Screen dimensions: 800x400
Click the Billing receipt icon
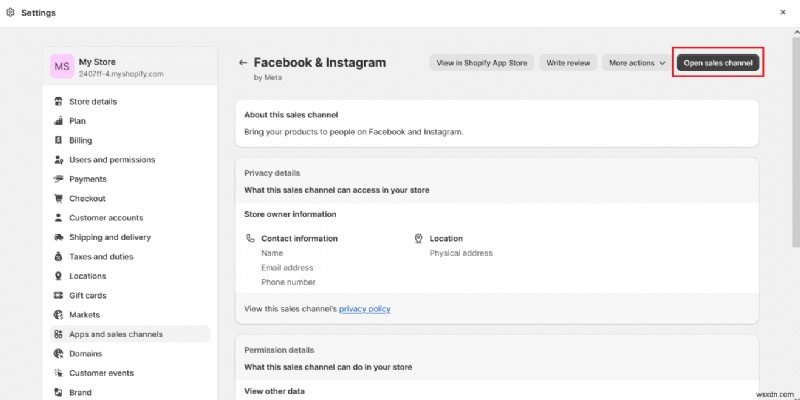tap(58, 140)
